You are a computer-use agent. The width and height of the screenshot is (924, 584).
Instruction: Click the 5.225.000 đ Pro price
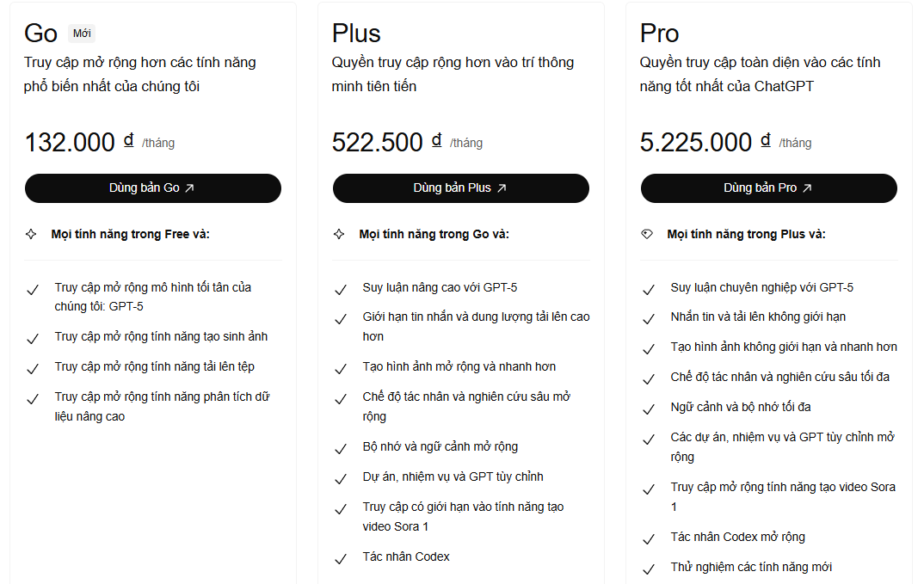tap(705, 142)
